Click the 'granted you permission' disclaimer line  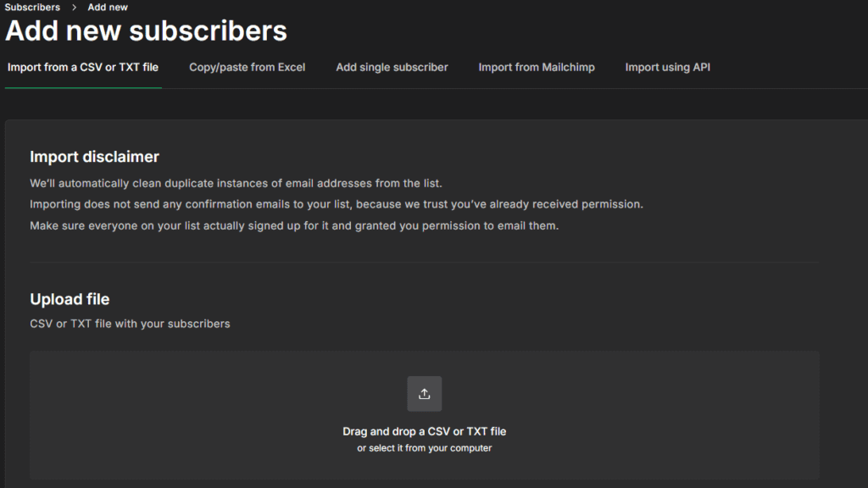[x=294, y=226]
